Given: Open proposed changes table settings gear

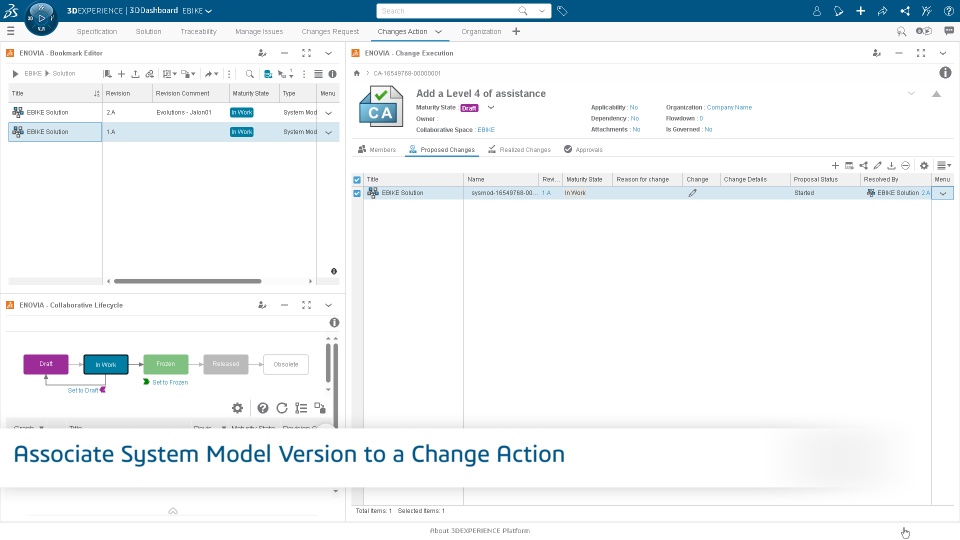Looking at the screenshot, I should 924,165.
